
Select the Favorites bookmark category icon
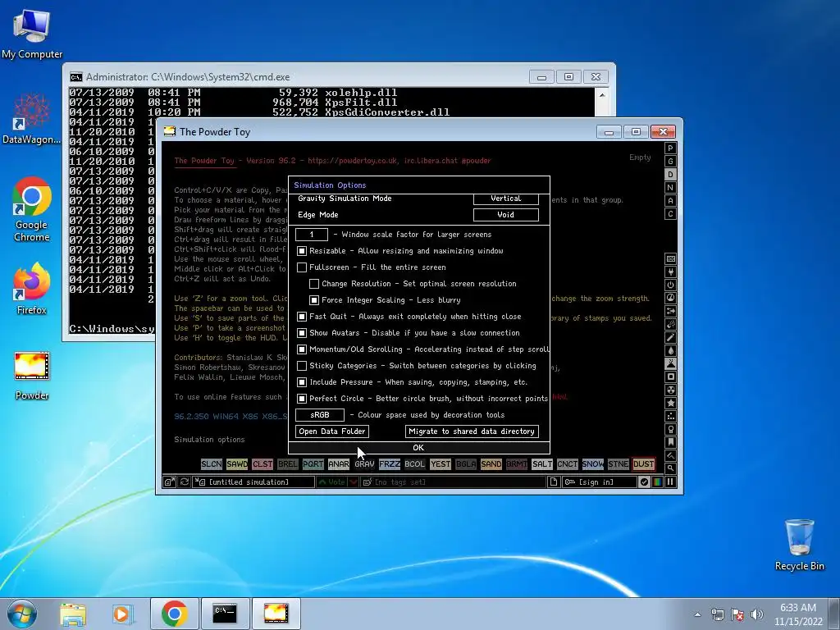(x=670, y=442)
